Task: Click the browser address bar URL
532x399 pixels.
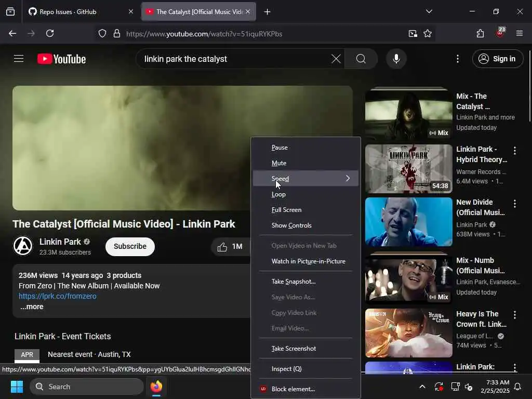Action: pyautogui.click(x=204, y=34)
